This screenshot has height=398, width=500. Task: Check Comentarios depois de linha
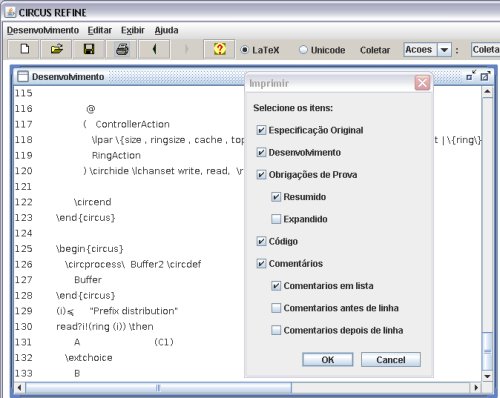[276, 330]
